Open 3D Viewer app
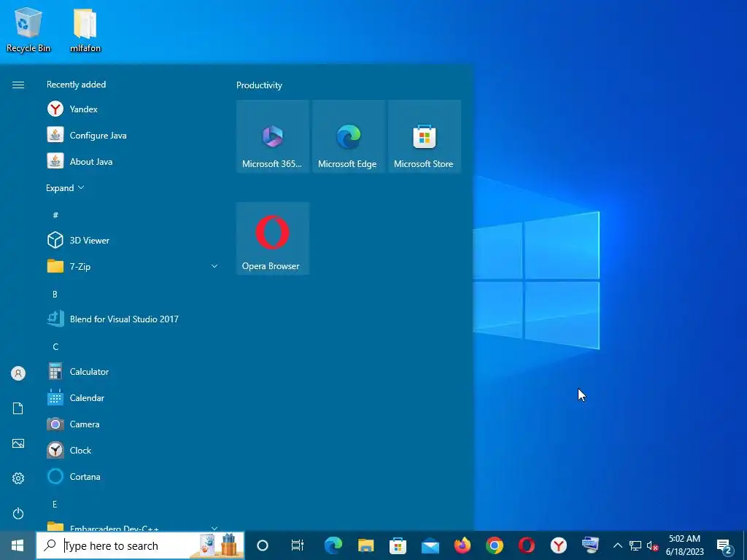This screenshot has width=747, height=560. click(132, 240)
